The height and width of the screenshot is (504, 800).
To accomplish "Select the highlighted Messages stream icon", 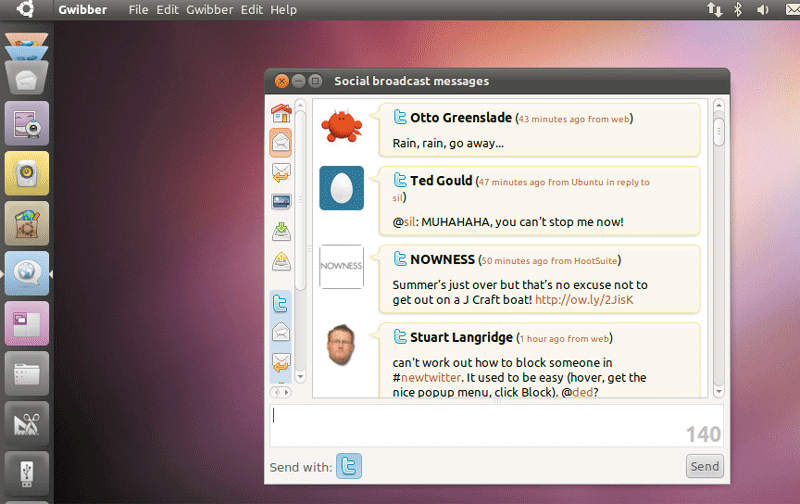I will click(281, 142).
